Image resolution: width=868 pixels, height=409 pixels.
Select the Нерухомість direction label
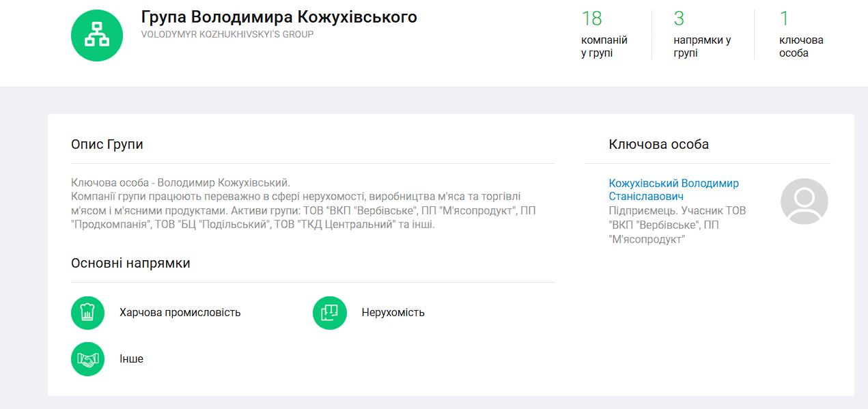pyautogui.click(x=393, y=313)
